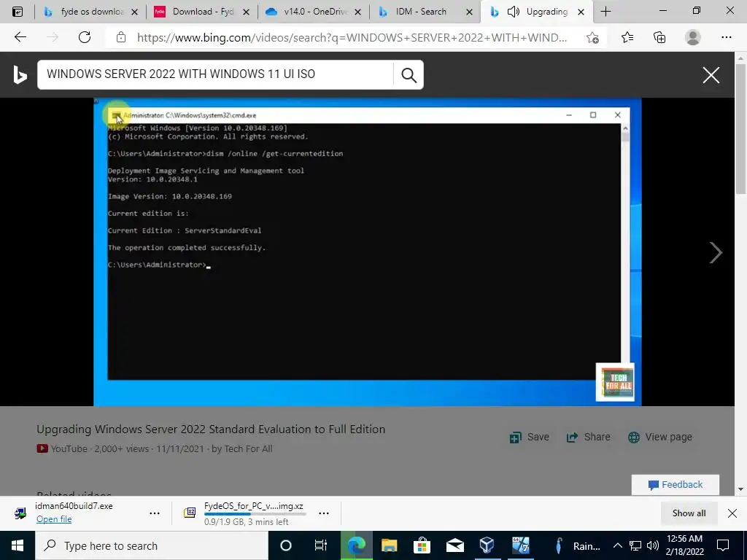The height and width of the screenshot is (560, 747).
Task: Open the Favorites list icon
Action: (x=627, y=37)
